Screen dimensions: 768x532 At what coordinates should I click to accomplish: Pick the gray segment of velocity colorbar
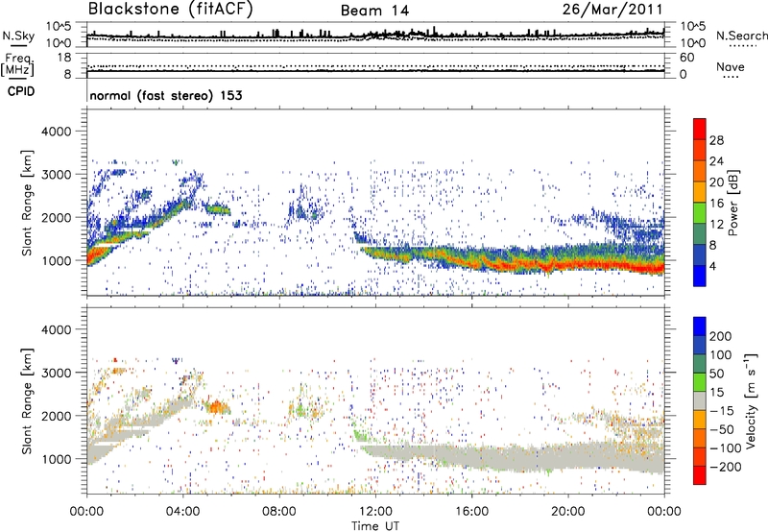pos(700,400)
